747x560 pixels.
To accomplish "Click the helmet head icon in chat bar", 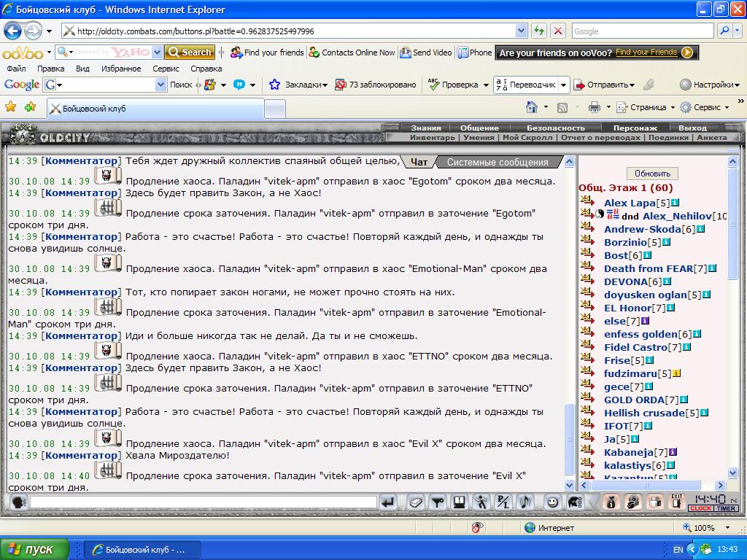I will coord(575,502).
